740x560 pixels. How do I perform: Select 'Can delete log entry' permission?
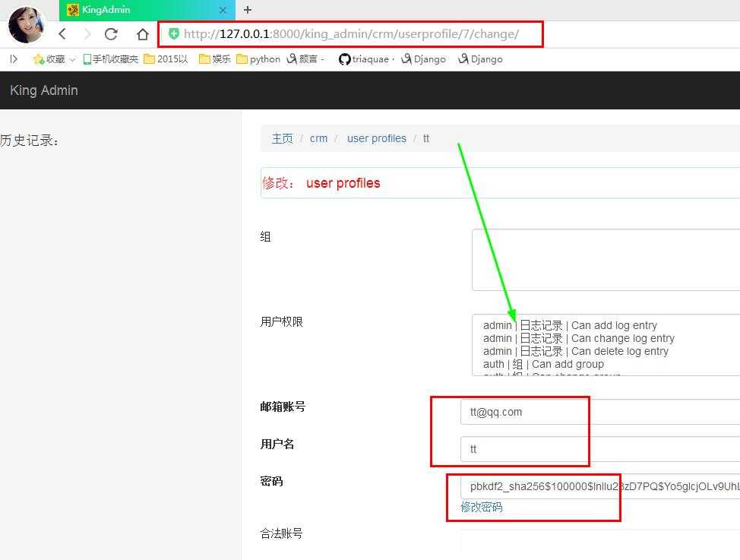pyautogui.click(x=576, y=351)
